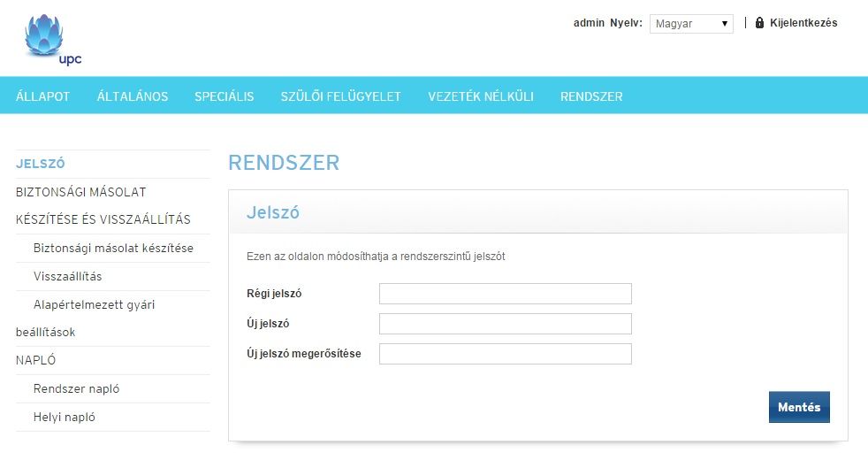Focus the Régi jelszó input field
This screenshot has height=468, width=868.
point(506,294)
